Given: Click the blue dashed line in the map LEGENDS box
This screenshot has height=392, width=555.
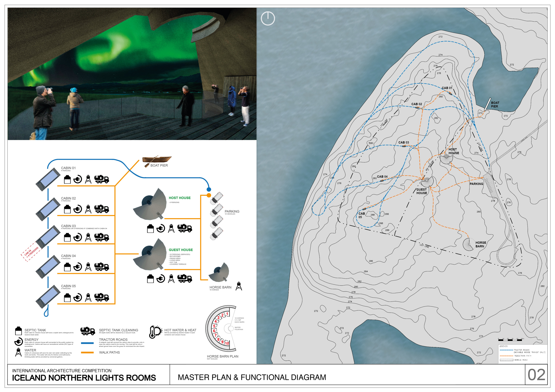Looking at the screenshot, I should coord(506,350).
